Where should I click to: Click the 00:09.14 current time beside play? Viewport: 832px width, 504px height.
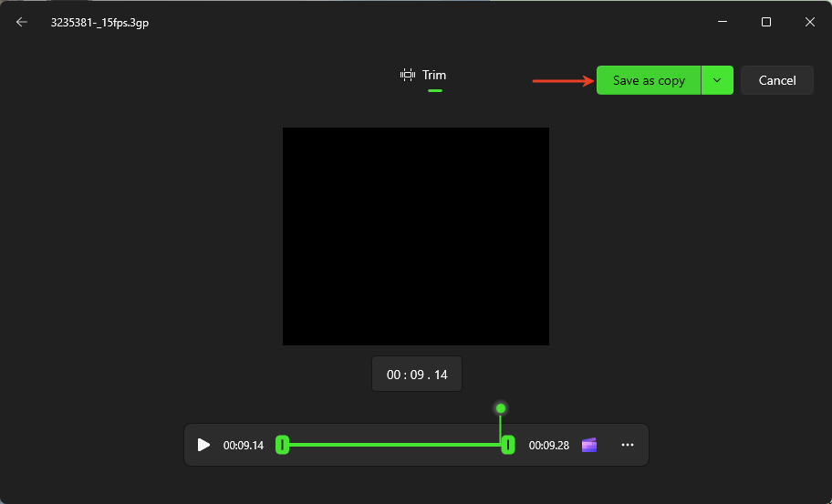(x=244, y=446)
